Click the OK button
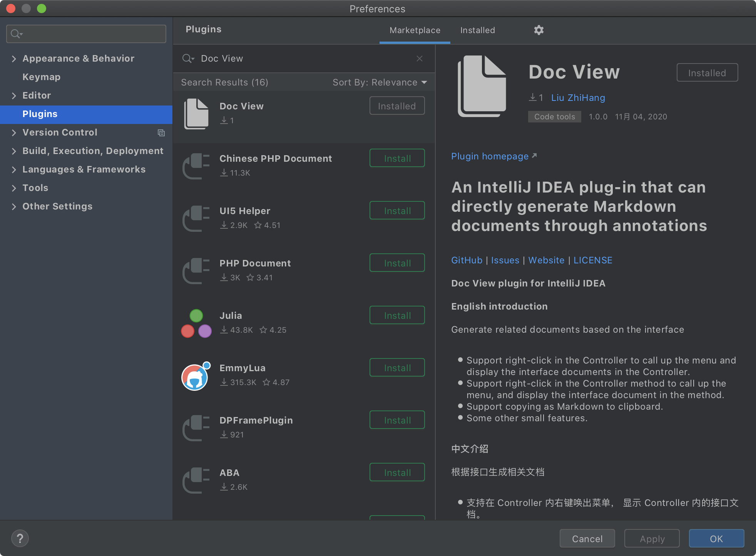 [716, 539]
